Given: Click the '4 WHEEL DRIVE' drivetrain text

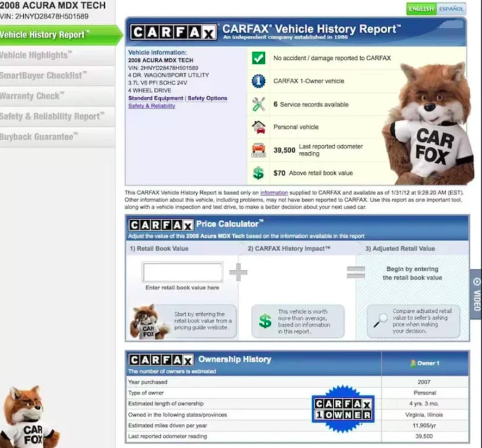Looking at the screenshot, I should point(150,90).
